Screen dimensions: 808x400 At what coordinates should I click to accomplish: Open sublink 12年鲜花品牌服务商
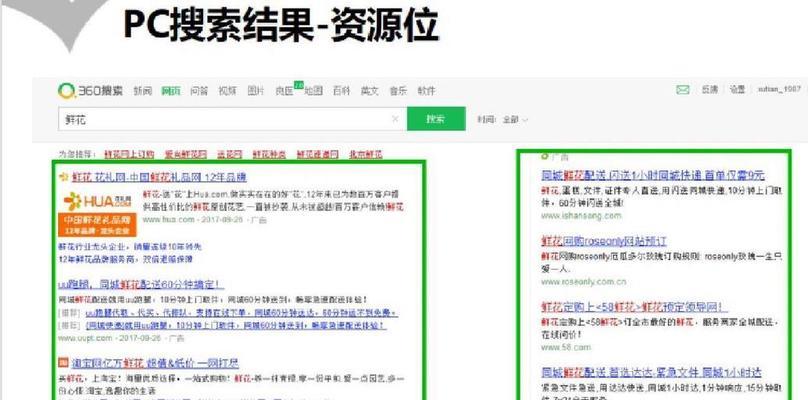pos(99,258)
